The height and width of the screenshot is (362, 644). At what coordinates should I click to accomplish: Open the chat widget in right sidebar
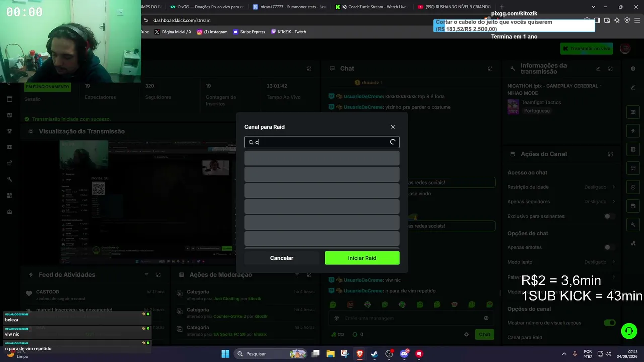point(633,168)
